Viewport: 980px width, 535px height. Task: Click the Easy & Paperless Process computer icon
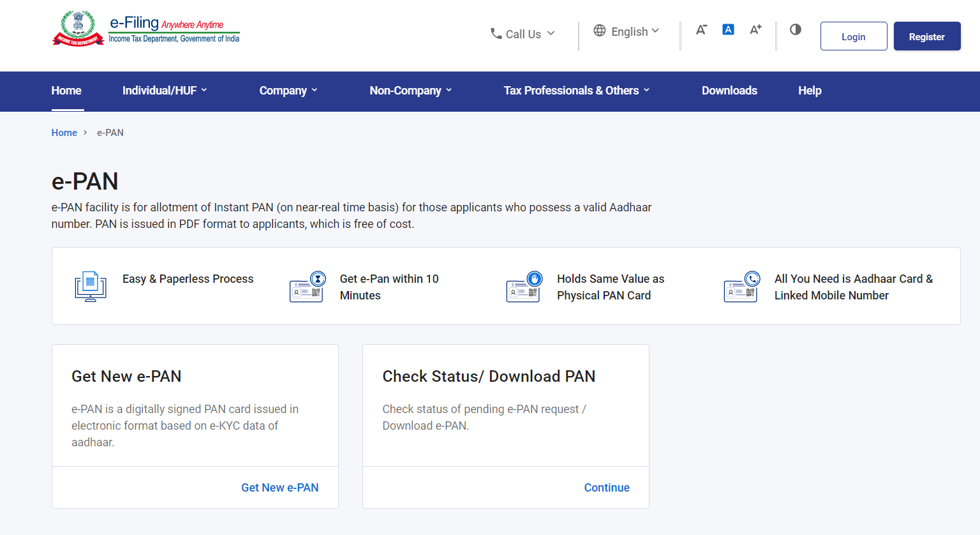click(x=91, y=286)
